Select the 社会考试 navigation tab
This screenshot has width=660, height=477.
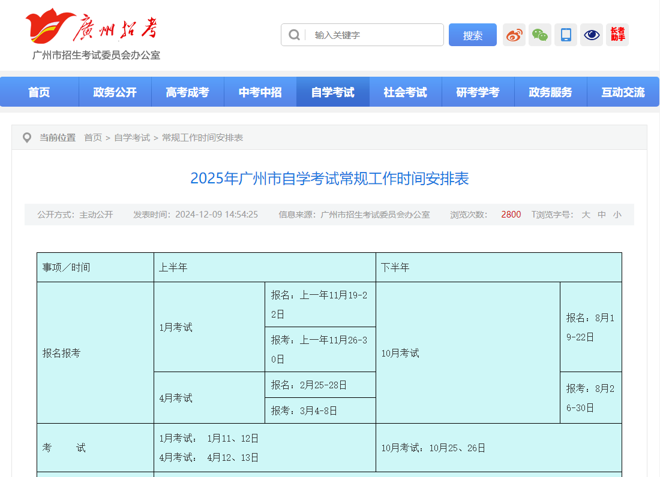tap(405, 92)
